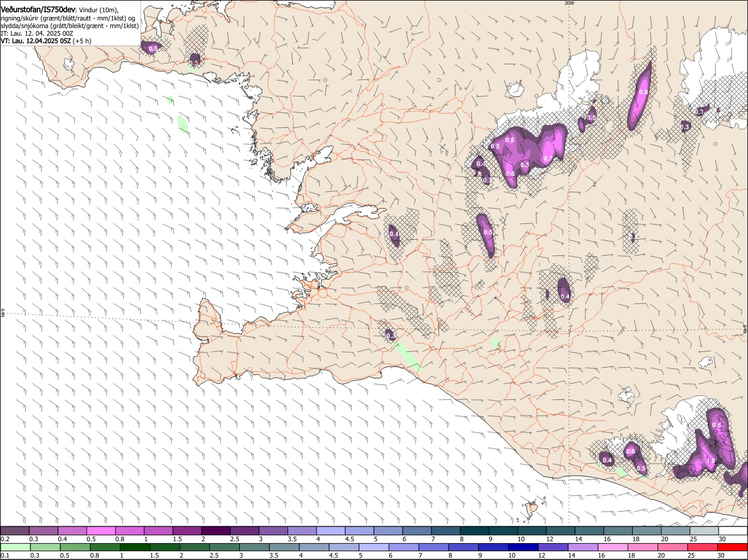Click the 'slydda/snjókoma' text in the header
Image resolution: width=748 pixels, height=560 pixels.
(x=24, y=26)
